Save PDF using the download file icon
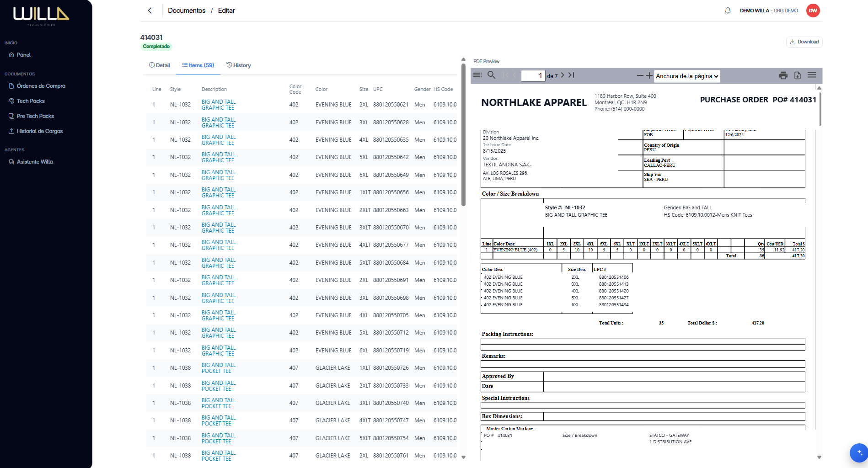This screenshot has width=868, height=468. coord(798,75)
